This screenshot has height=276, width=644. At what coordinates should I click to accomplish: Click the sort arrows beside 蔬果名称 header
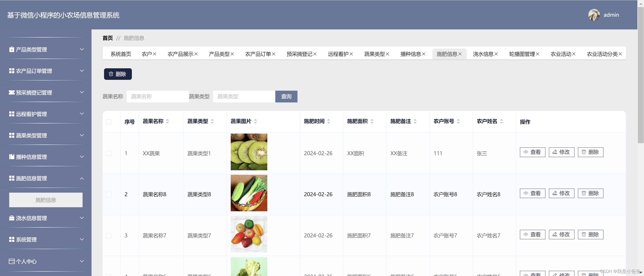[x=167, y=121]
